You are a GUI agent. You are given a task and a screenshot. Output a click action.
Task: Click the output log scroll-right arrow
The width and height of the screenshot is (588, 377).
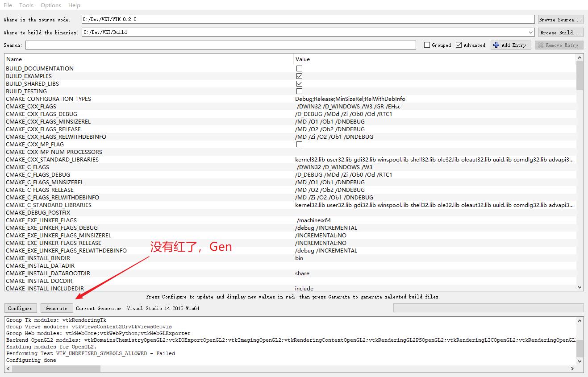[x=572, y=369]
